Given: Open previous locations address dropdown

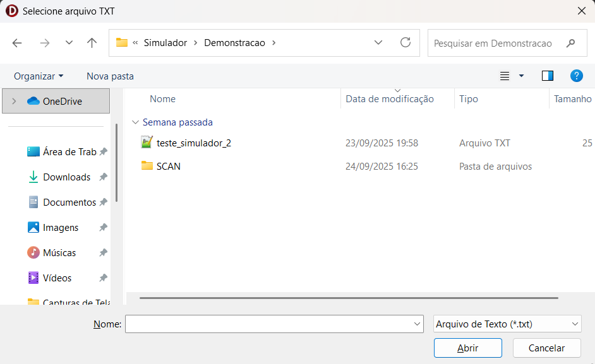Looking at the screenshot, I should [378, 42].
